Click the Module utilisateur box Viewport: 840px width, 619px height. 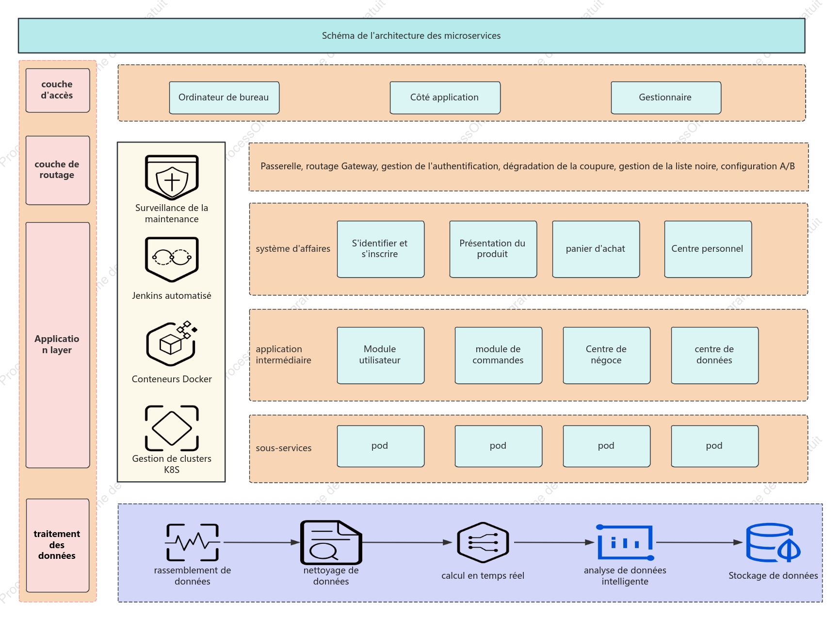(x=381, y=356)
